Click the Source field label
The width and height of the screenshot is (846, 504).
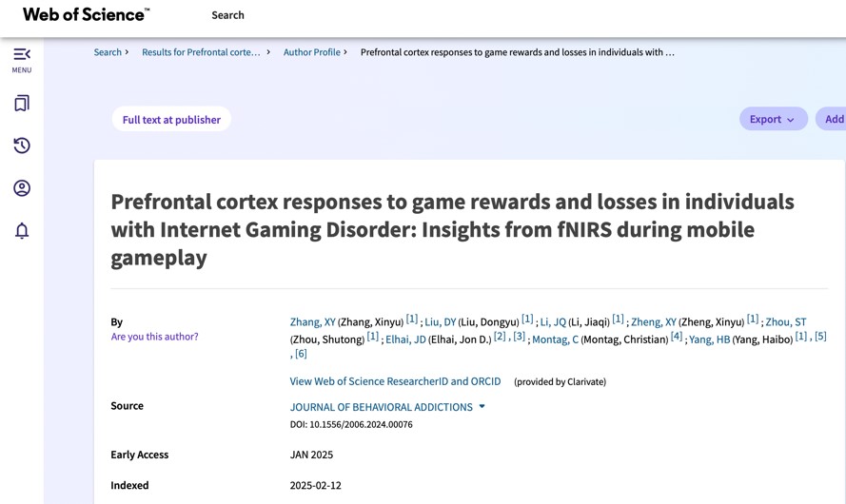click(x=127, y=406)
